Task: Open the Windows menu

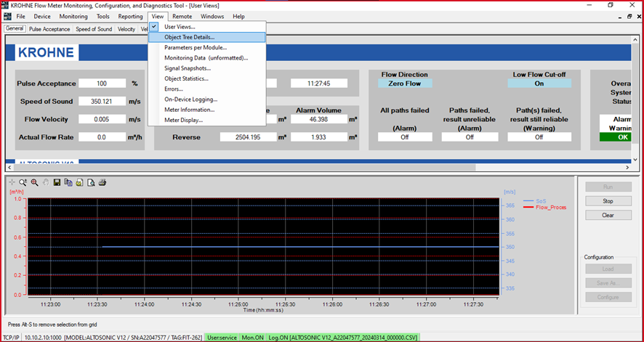Action: (x=212, y=17)
